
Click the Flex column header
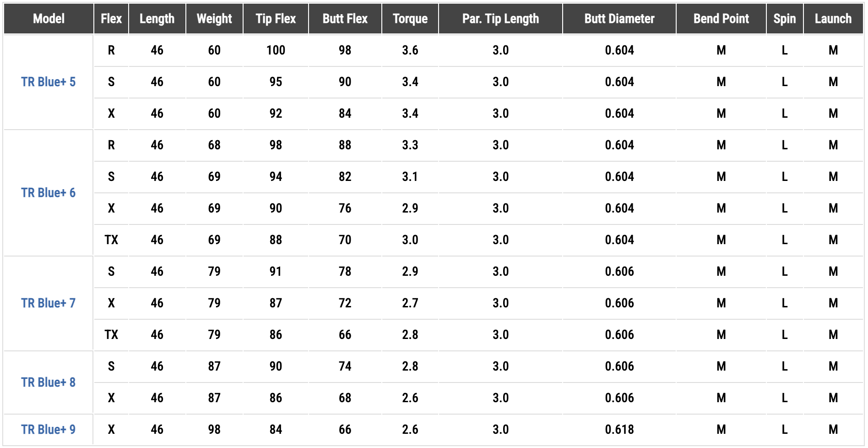[x=111, y=19]
